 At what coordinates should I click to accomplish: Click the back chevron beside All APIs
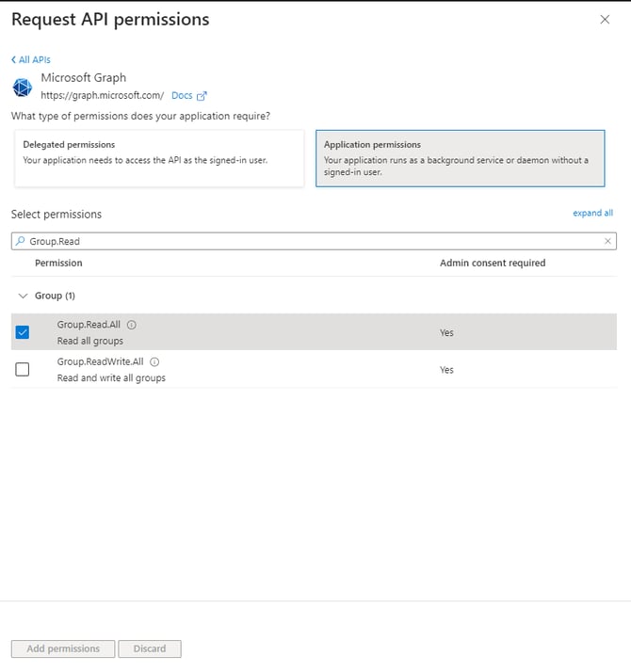click(13, 59)
